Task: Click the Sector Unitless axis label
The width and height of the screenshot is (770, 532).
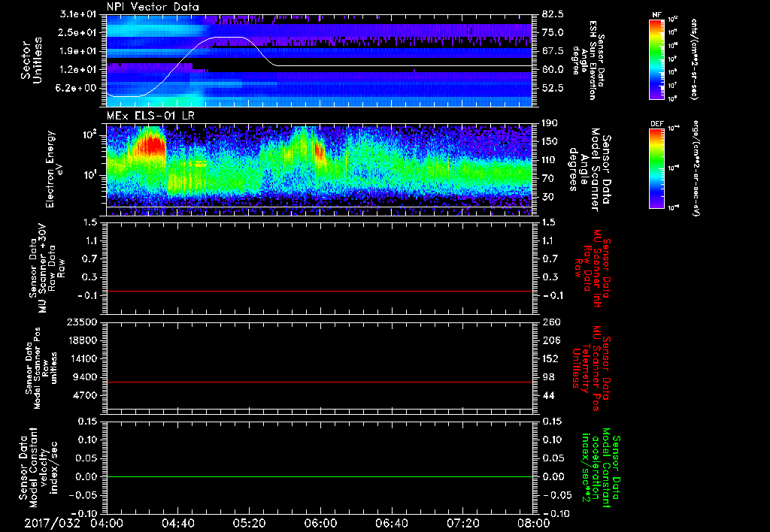Action: (x=31, y=60)
